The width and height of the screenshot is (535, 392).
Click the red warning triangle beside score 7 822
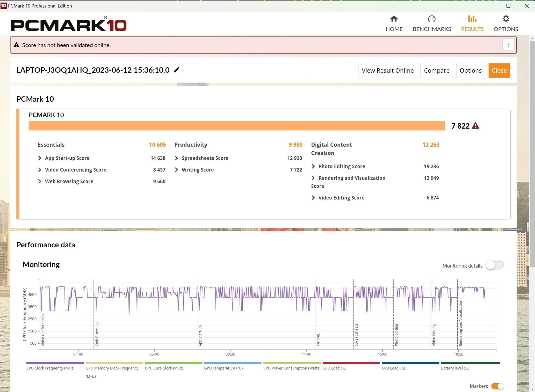[x=475, y=126]
